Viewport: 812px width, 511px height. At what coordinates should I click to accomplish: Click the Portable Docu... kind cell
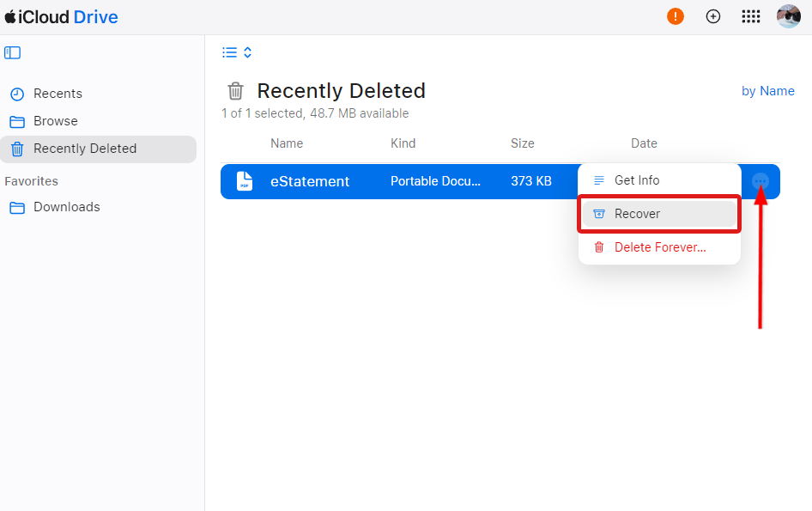click(x=435, y=181)
